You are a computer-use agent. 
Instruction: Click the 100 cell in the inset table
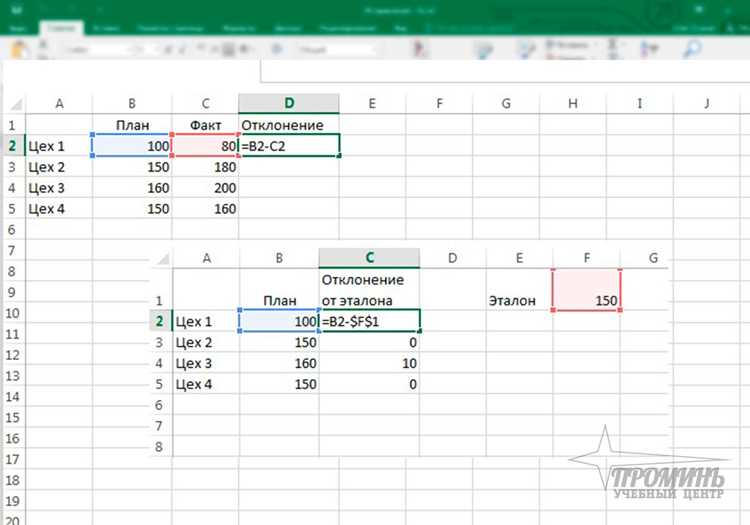point(279,321)
